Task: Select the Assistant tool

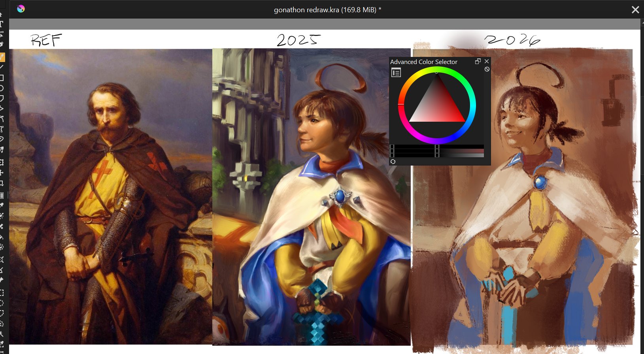Action: (2, 260)
